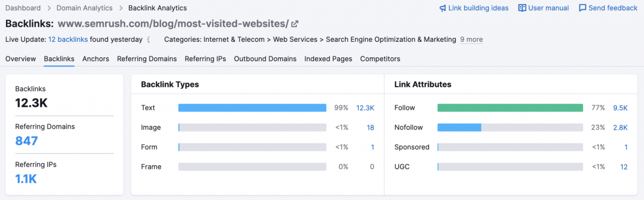Go to Dashboard in the breadcrumb
Viewport: 644px width, 200px height.
[23, 8]
